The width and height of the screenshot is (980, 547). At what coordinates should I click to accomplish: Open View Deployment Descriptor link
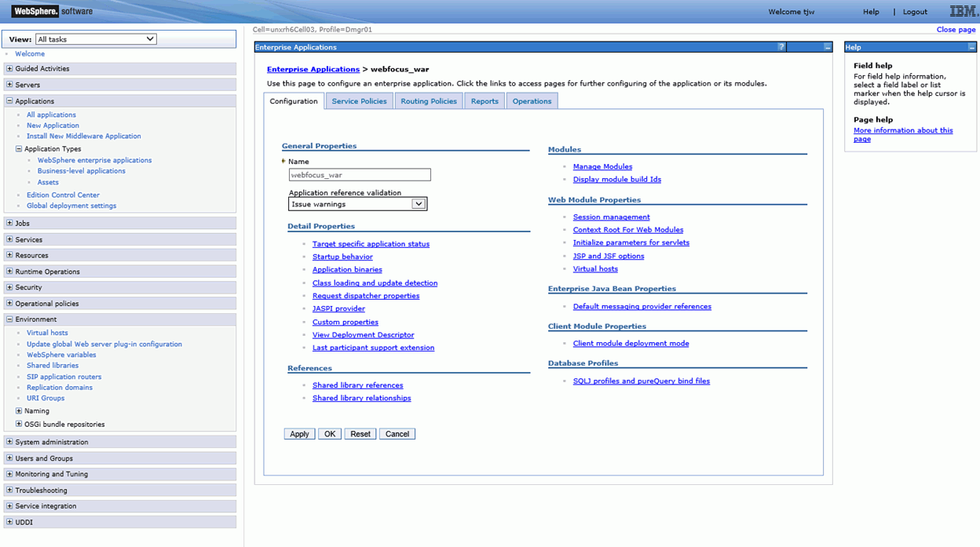point(363,334)
